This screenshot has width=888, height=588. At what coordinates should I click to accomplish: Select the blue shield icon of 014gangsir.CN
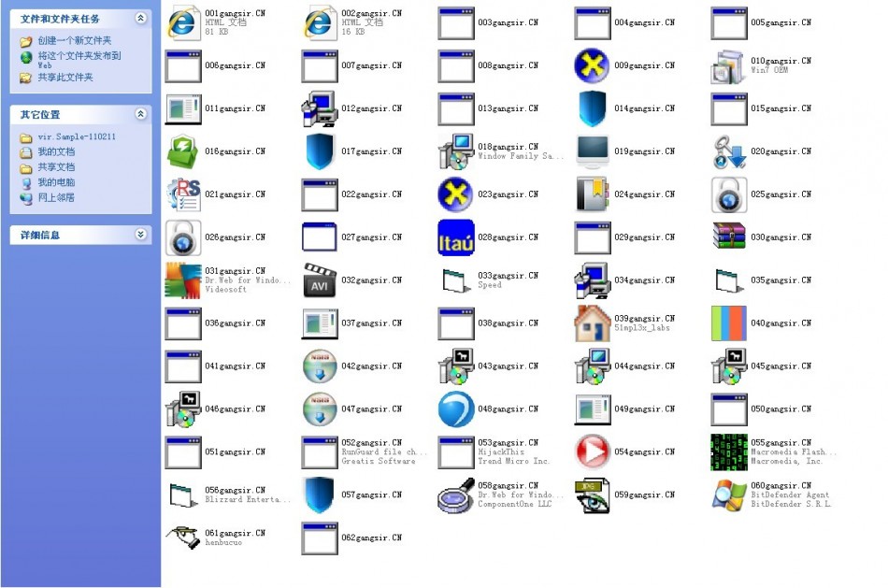pos(593,108)
